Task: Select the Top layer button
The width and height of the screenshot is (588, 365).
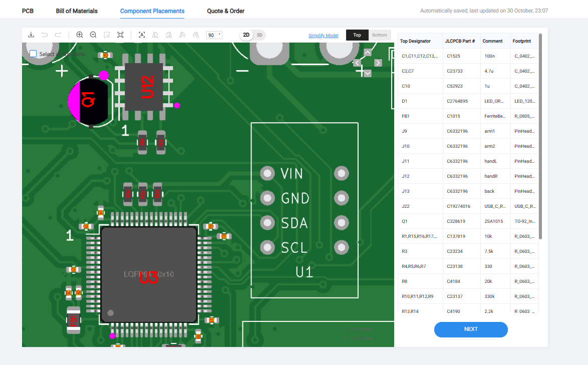Action: coord(357,35)
